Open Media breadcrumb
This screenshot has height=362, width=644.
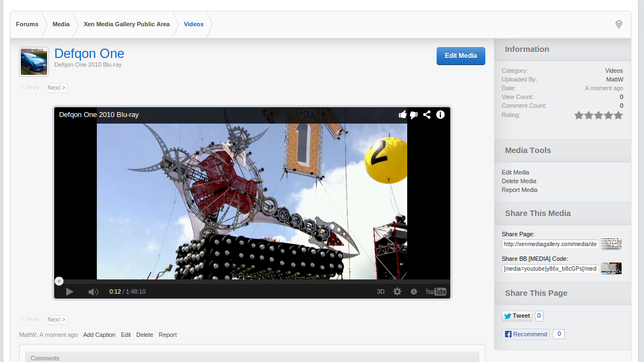point(61,24)
